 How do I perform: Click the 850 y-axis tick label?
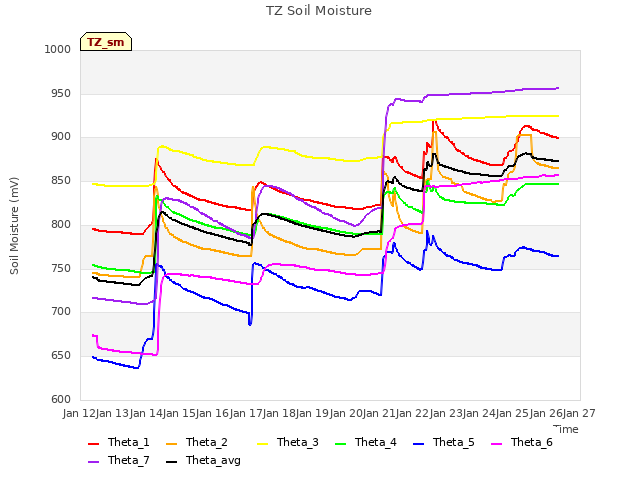(x=61, y=180)
